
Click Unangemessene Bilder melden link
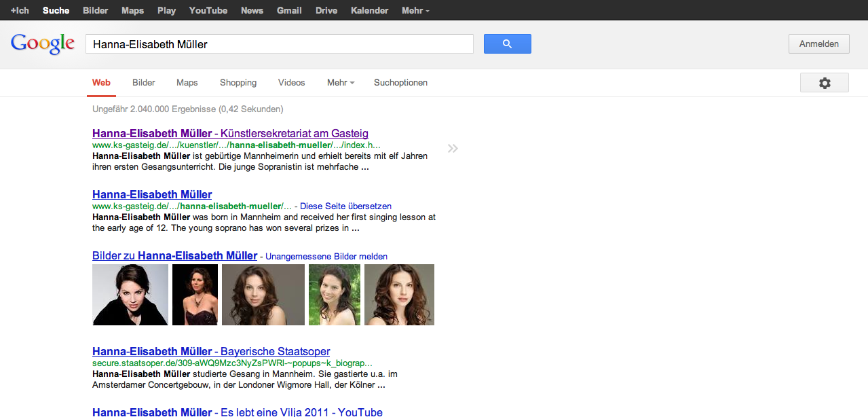[326, 257]
